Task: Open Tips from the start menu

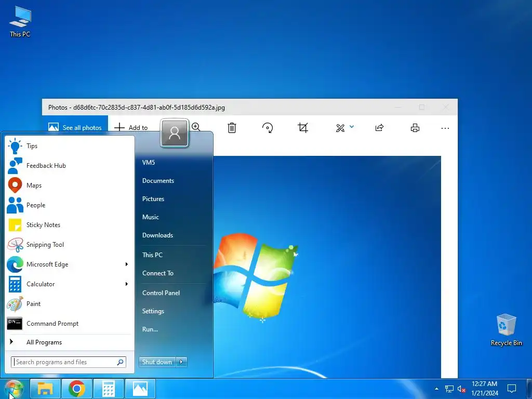Action: (70, 146)
